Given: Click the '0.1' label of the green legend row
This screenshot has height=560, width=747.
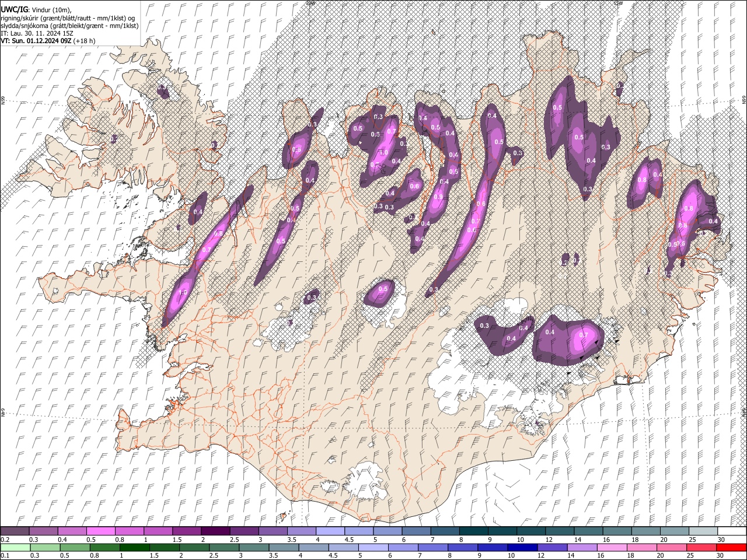Looking at the screenshot, I should coord(5,555).
